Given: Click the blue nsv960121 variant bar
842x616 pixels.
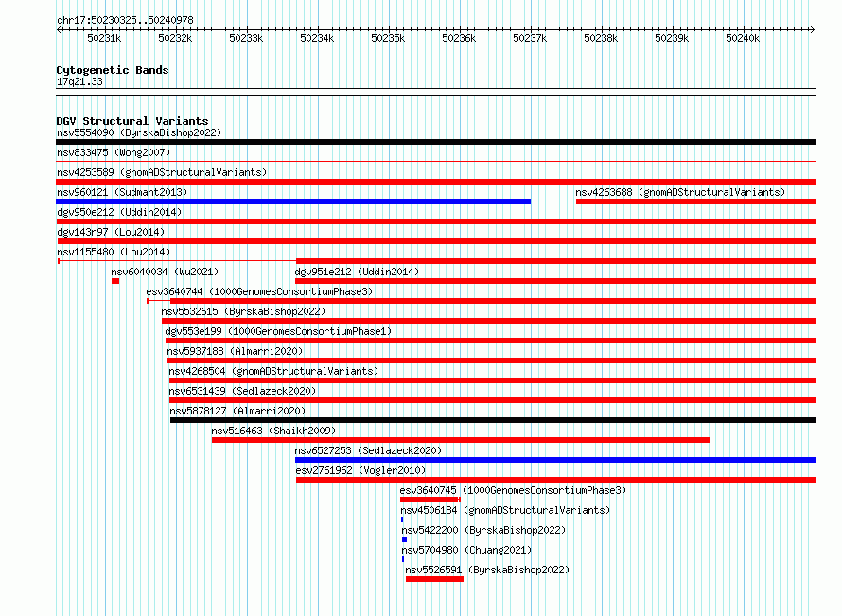Looking at the screenshot, I should tap(293, 202).
